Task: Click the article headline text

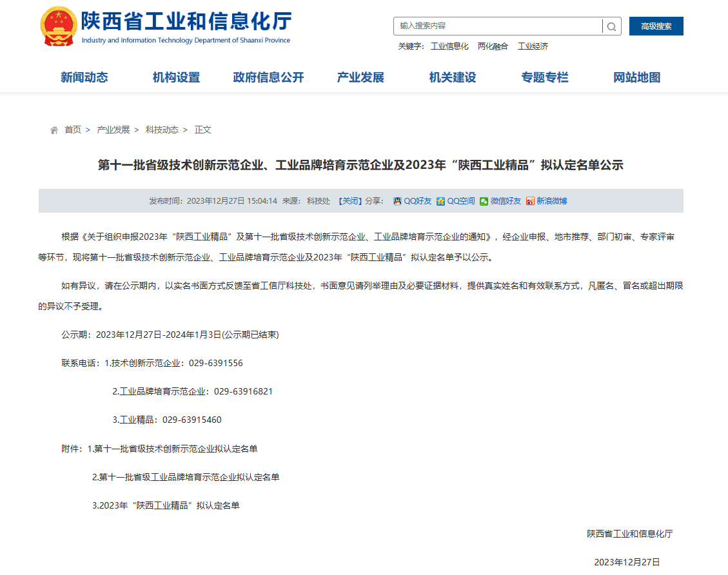Action: point(360,165)
